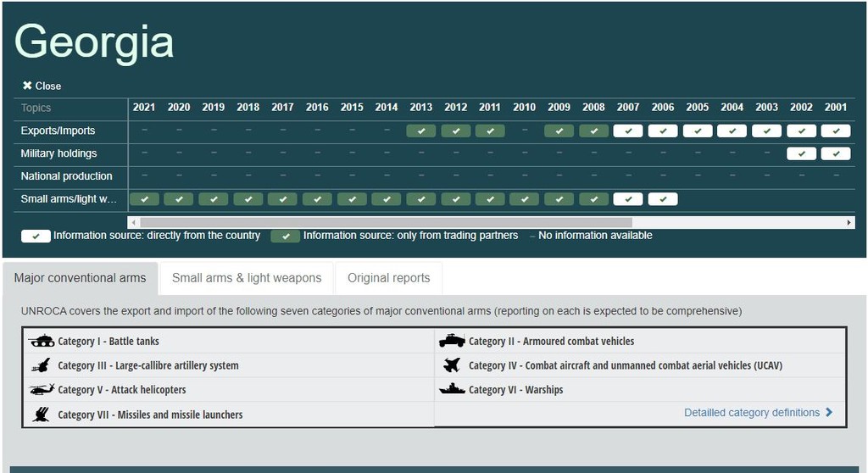This screenshot has height=473, width=868.
Task: Select Small arms checkmark for 2010
Action: (525, 199)
